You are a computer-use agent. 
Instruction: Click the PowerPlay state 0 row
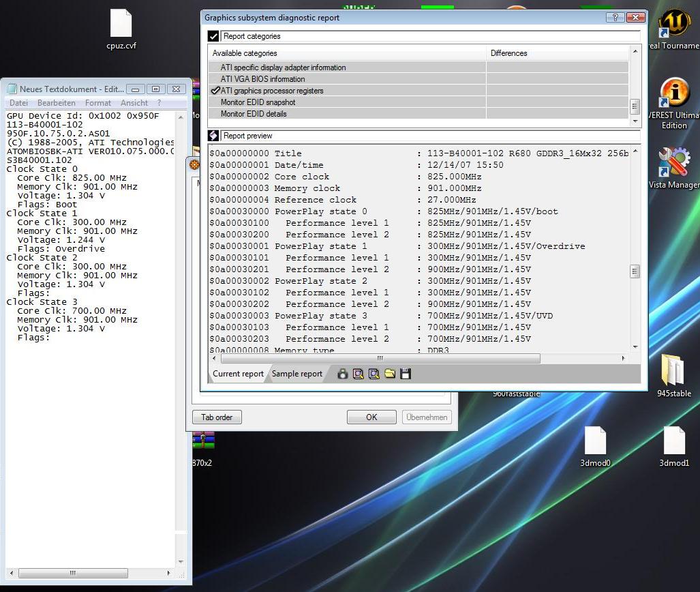click(384, 211)
